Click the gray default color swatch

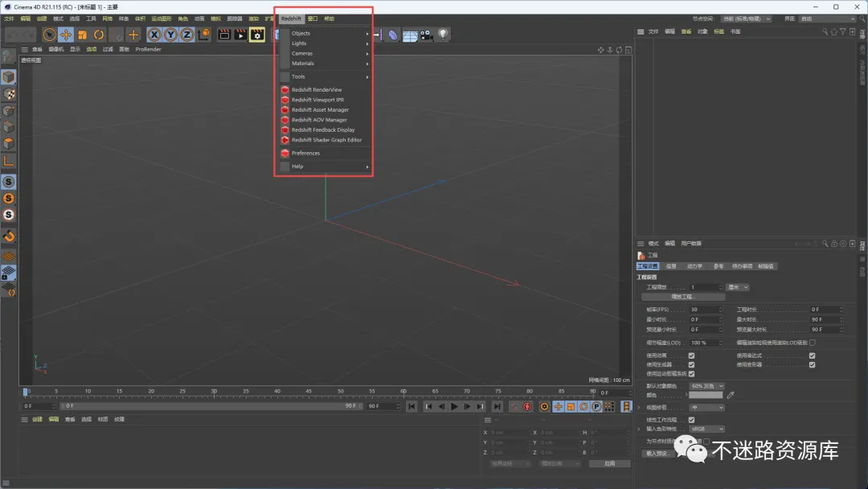click(706, 395)
